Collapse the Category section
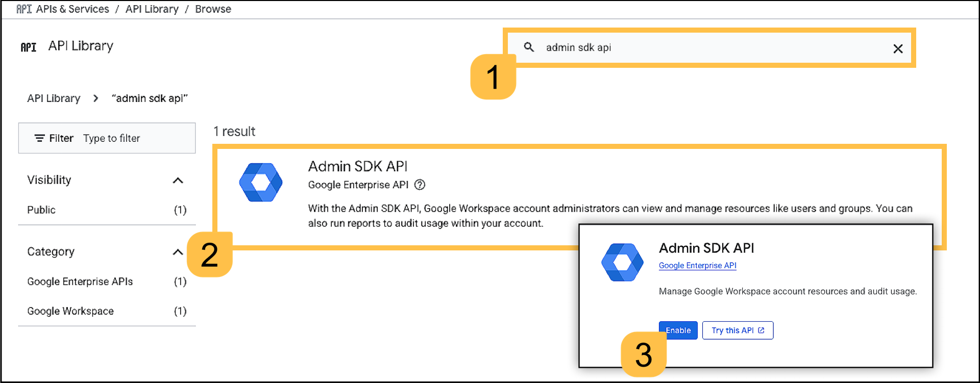Screen dimensions: 980x383 point(178,252)
